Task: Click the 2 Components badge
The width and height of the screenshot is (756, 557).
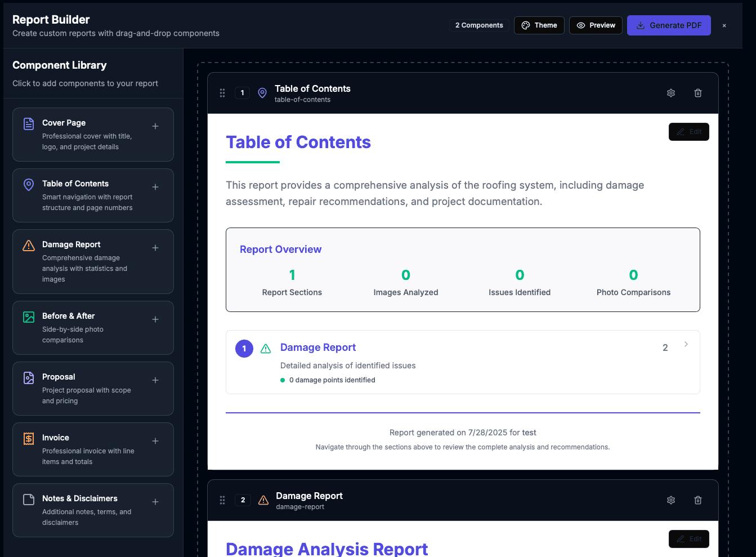Action: [x=479, y=25]
